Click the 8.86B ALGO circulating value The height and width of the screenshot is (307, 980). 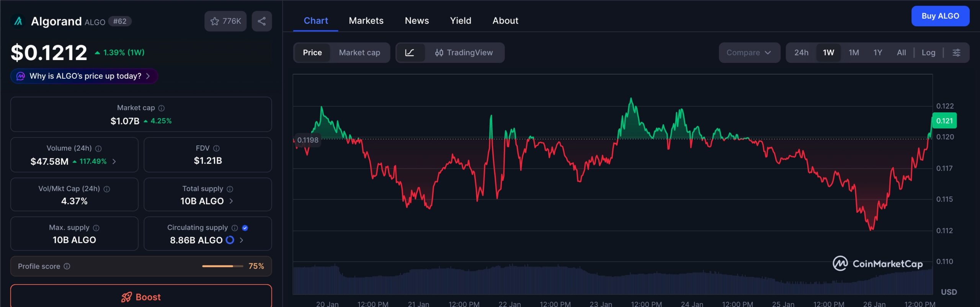point(196,240)
